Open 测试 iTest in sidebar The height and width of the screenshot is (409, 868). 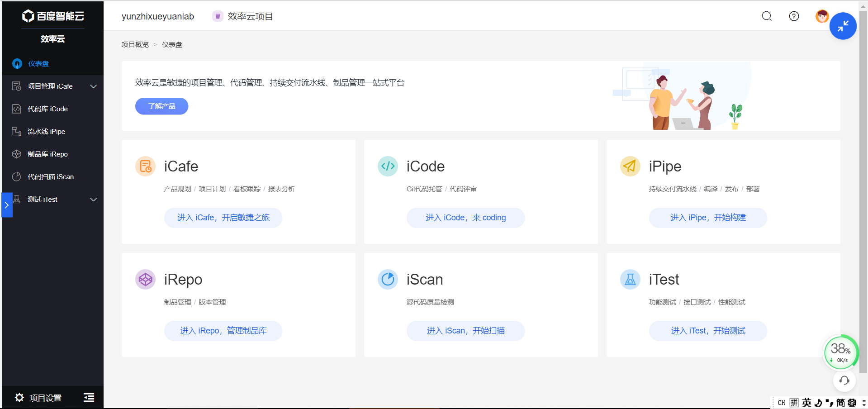pyautogui.click(x=52, y=200)
